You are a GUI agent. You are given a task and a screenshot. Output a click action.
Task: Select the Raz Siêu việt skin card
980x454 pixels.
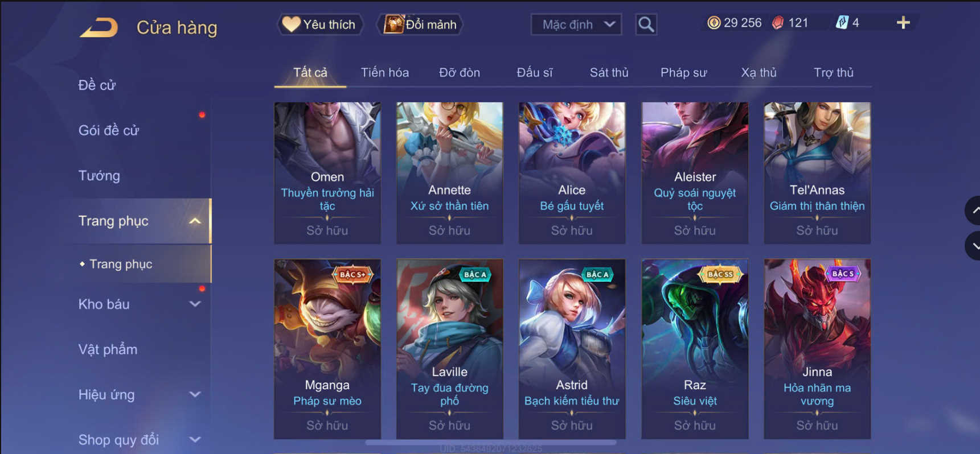point(695,349)
